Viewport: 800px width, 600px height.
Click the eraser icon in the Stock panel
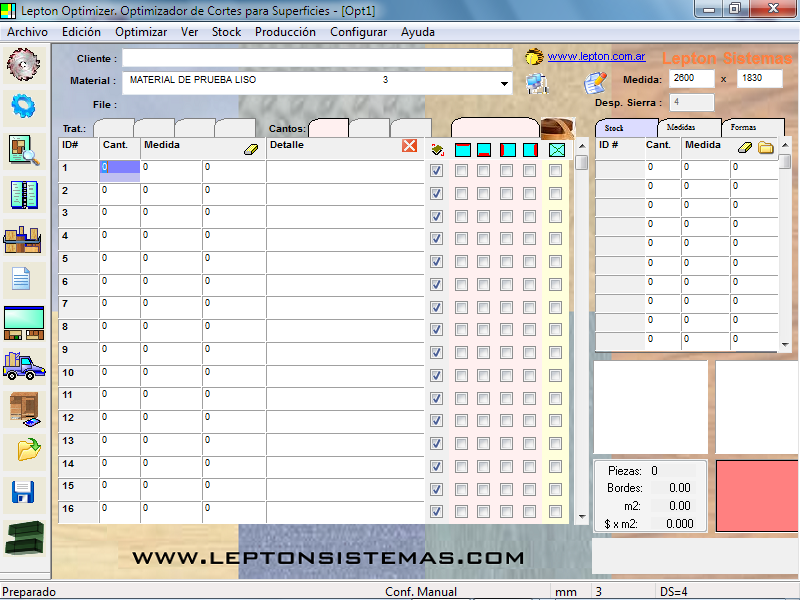point(745,148)
